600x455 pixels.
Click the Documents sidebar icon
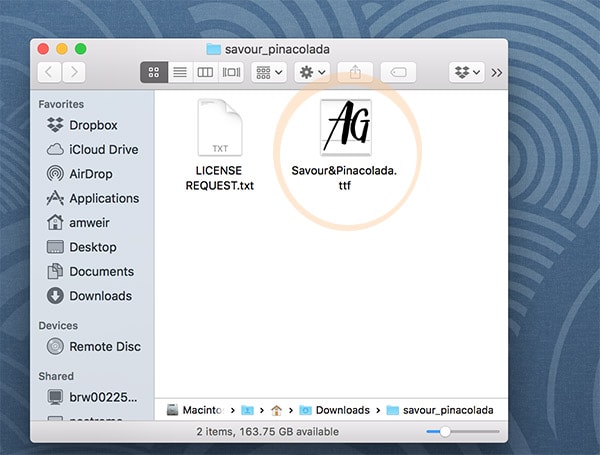55,271
